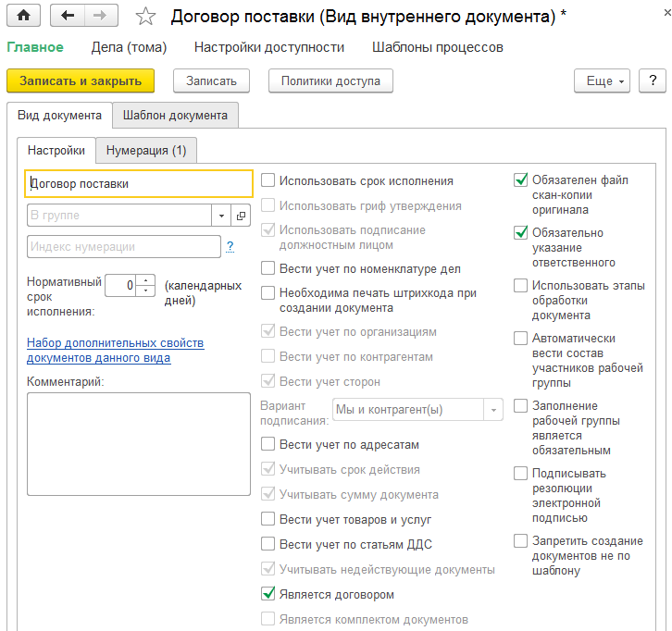672x631 pixels.
Task: Toggle 'Учитывать сумму документа' checkbox
Action: point(268,493)
